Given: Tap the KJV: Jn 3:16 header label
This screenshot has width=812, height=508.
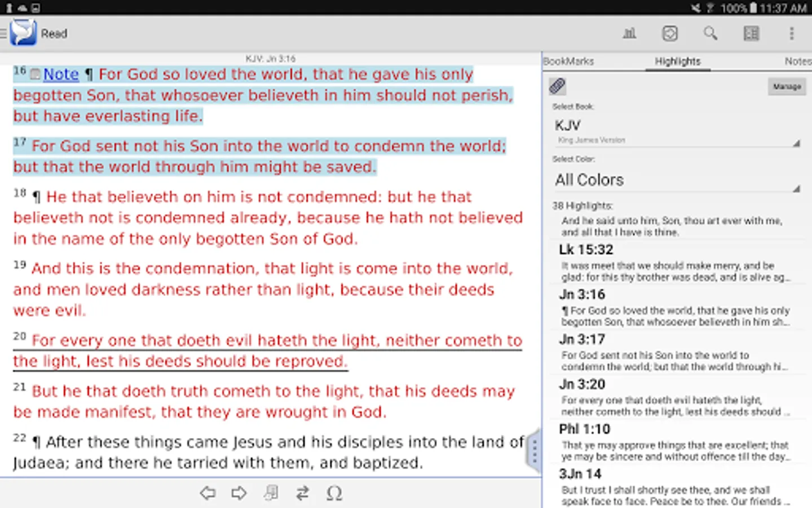Looking at the screenshot, I should (x=271, y=59).
